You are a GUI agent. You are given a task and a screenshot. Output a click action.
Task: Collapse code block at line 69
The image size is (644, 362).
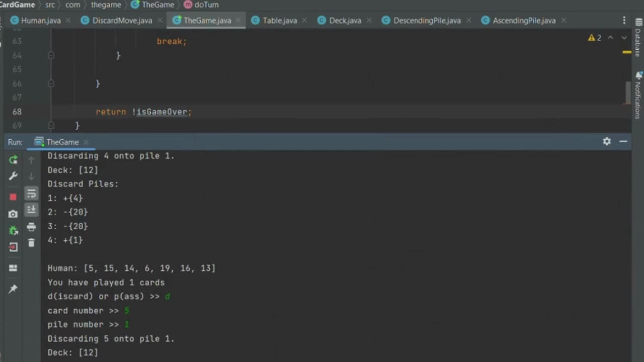coord(51,125)
